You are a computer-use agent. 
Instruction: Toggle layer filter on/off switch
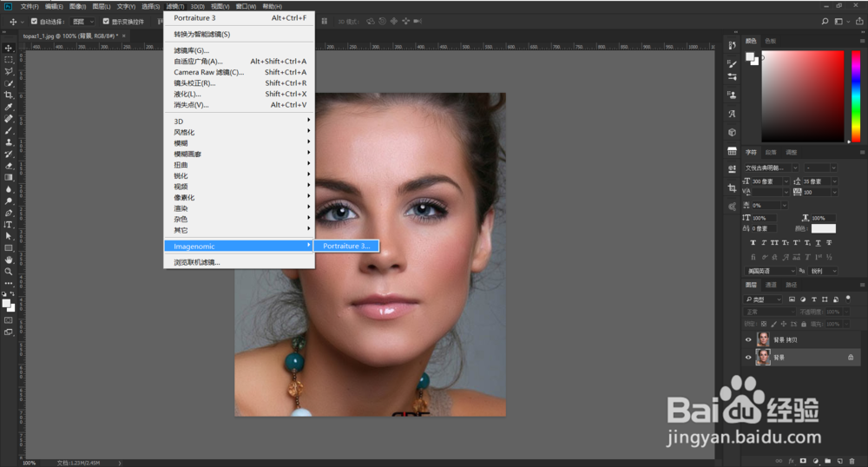(848, 299)
